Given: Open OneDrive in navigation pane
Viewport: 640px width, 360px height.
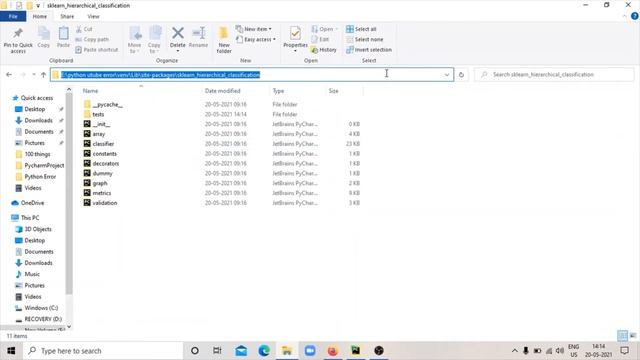Looking at the screenshot, I should tap(32, 203).
